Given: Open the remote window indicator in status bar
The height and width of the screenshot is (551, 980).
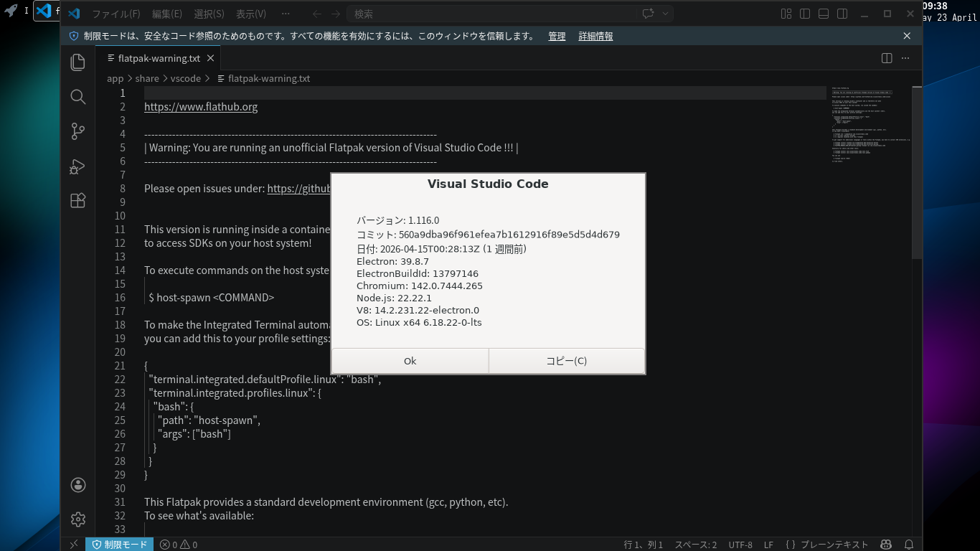Looking at the screenshot, I should click(x=73, y=545).
